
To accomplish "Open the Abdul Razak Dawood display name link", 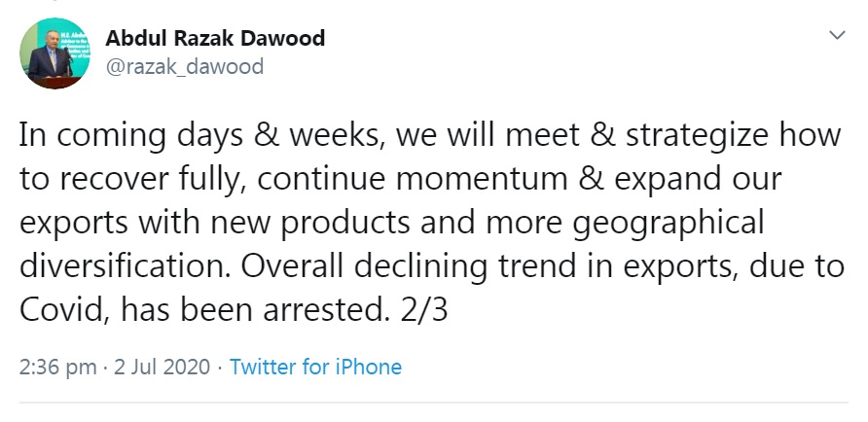I will [214, 39].
